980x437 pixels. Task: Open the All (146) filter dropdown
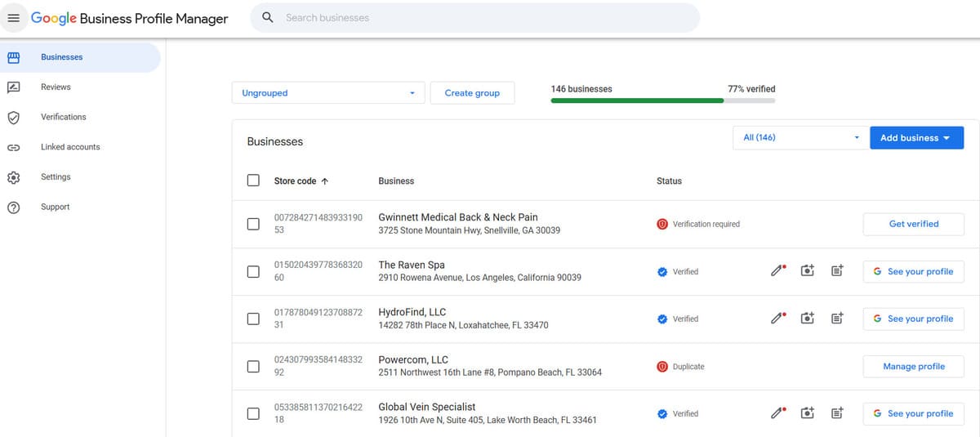tap(799, 137)
